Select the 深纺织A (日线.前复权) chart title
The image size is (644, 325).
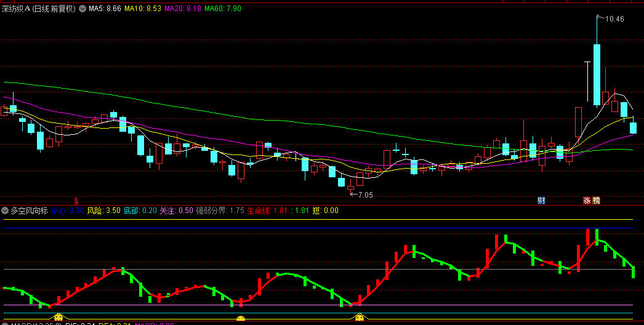tap(39, 9)
